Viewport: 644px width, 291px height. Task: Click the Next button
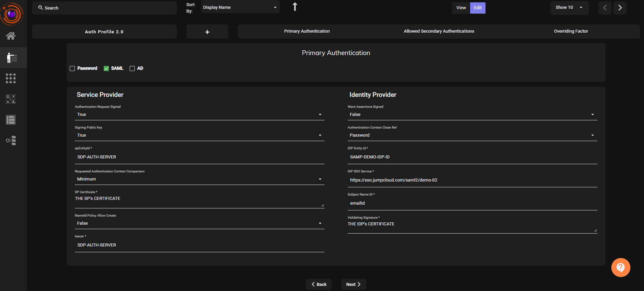(353, 284)
